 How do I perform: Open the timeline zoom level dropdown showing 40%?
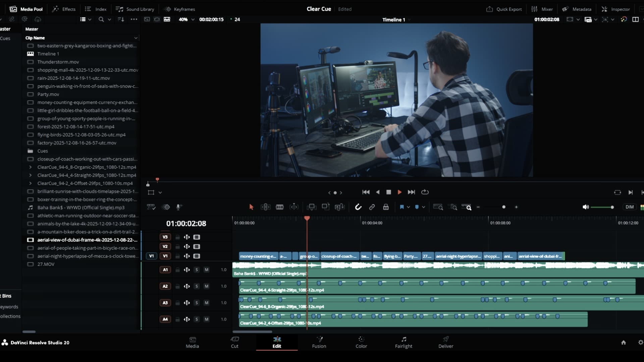(x=186, y=19)
